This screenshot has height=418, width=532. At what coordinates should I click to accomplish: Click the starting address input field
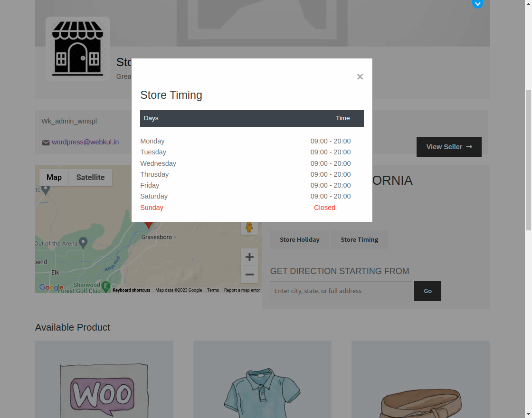coord(341,291)
